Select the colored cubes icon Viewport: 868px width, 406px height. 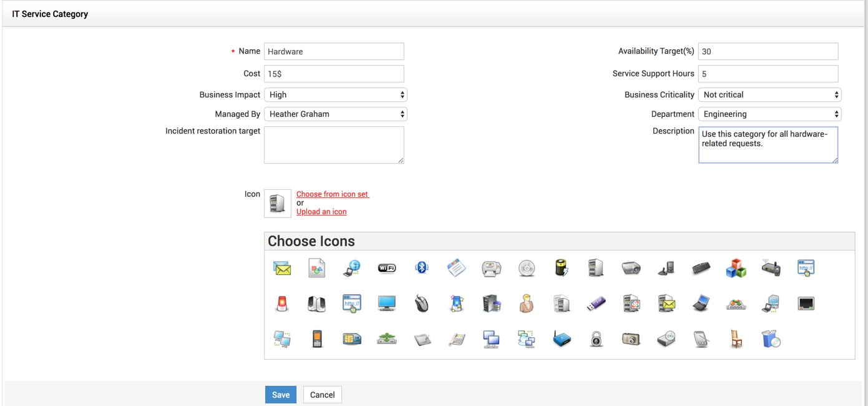pos(736,269)
